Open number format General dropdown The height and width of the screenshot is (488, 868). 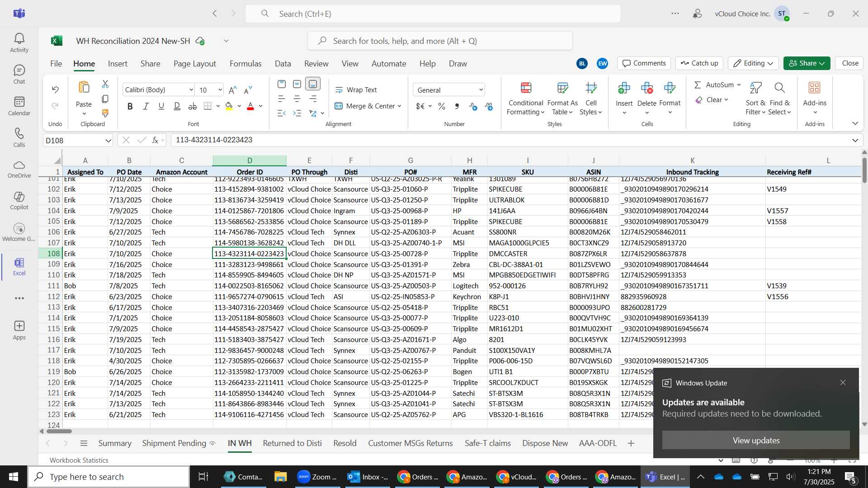coord(481,90)
